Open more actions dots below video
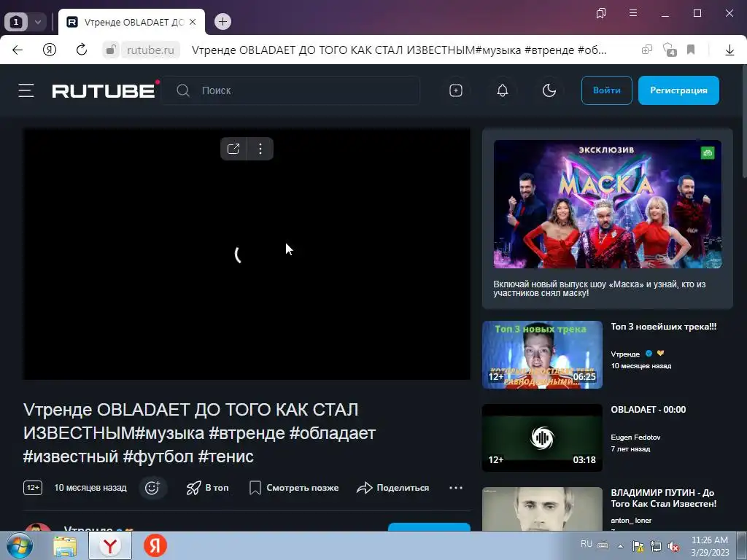747x560 pixels. coord(455,488)
